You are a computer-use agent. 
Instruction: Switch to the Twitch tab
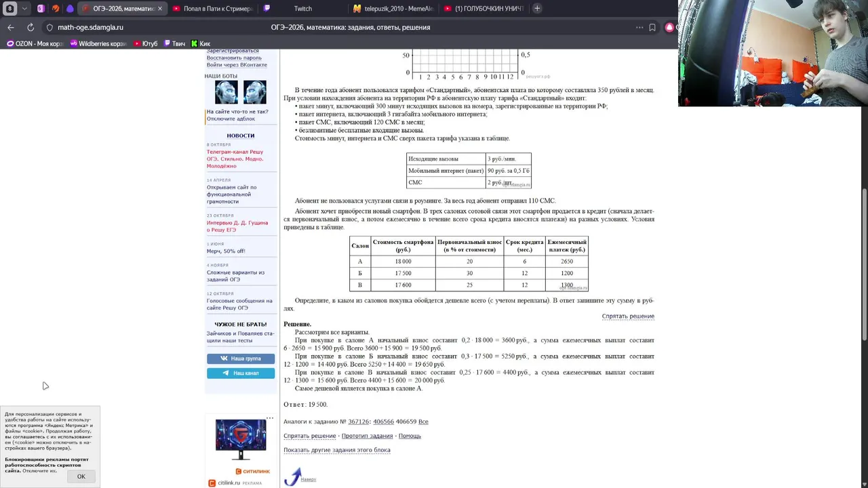(x=302, y=9)
